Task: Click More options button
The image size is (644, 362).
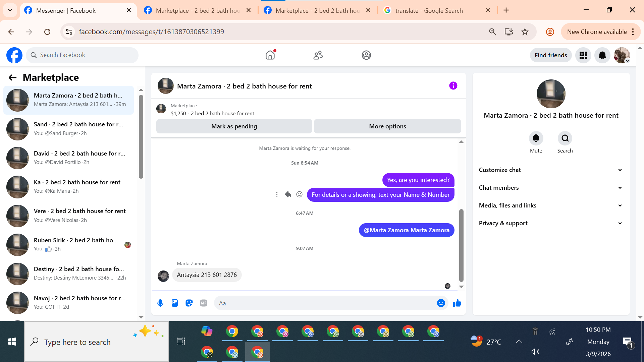Action: (x=387, y=126)
